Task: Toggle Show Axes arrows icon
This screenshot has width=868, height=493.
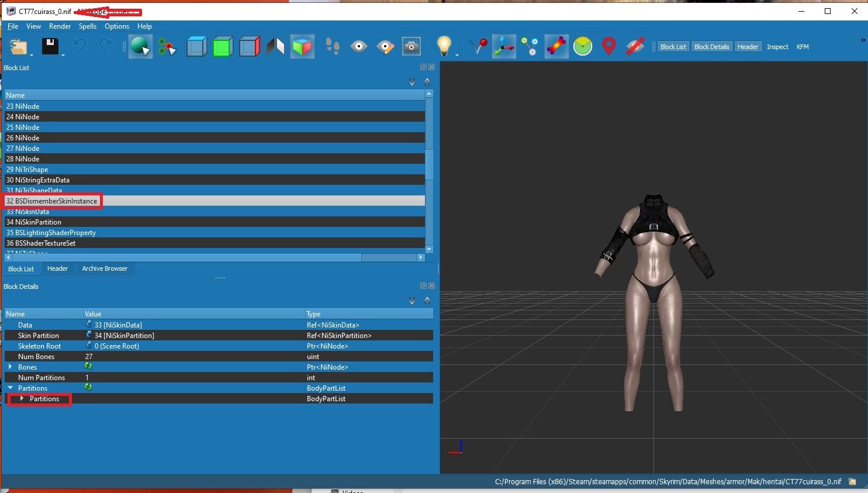Action: coord(504,47)
